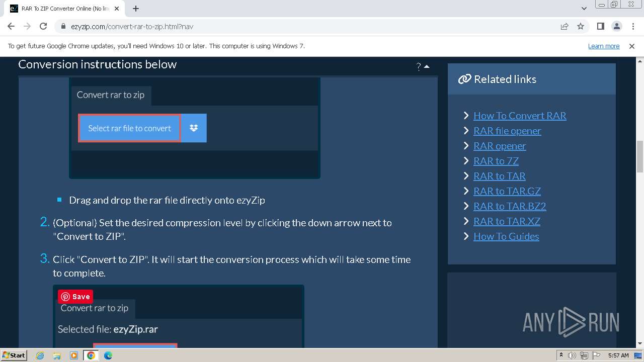The image size is (644, 362).
Task: Open How To Guides link
Action: (x=506, y=236)
